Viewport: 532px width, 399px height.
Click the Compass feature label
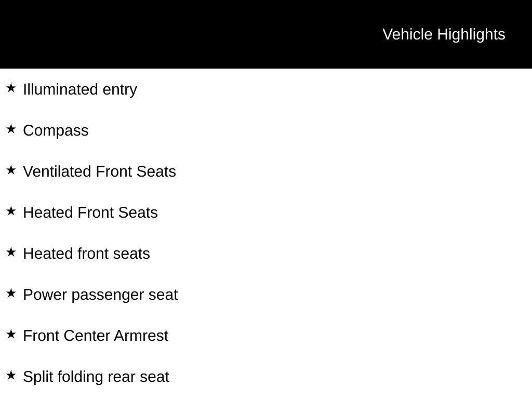click(56, 131)
